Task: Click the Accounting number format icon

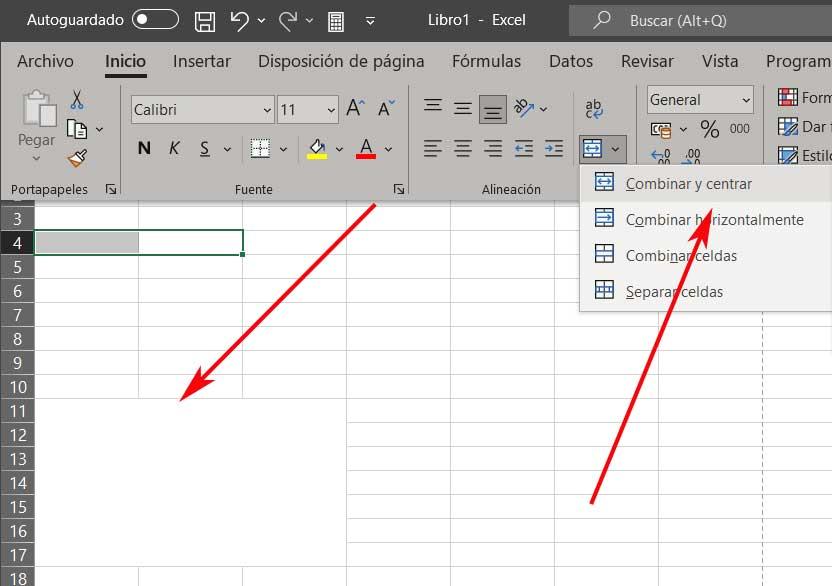Action: (x=661, y=130)
